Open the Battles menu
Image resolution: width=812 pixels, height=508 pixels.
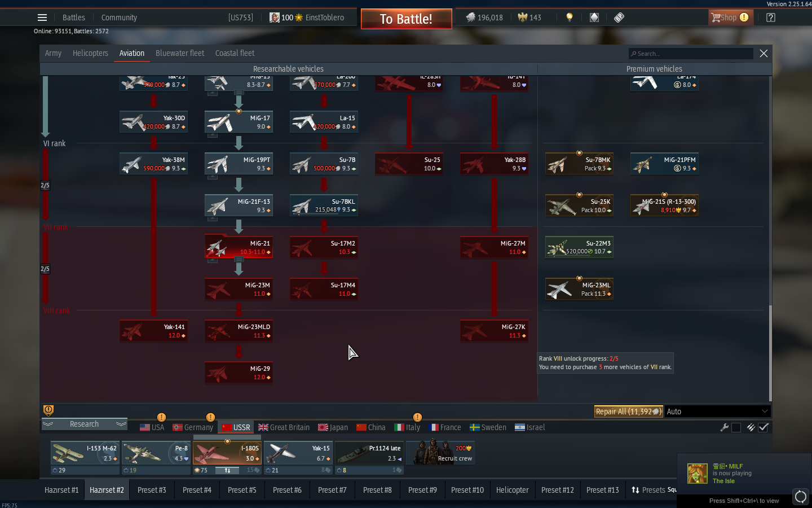click(x=74, y=17)
